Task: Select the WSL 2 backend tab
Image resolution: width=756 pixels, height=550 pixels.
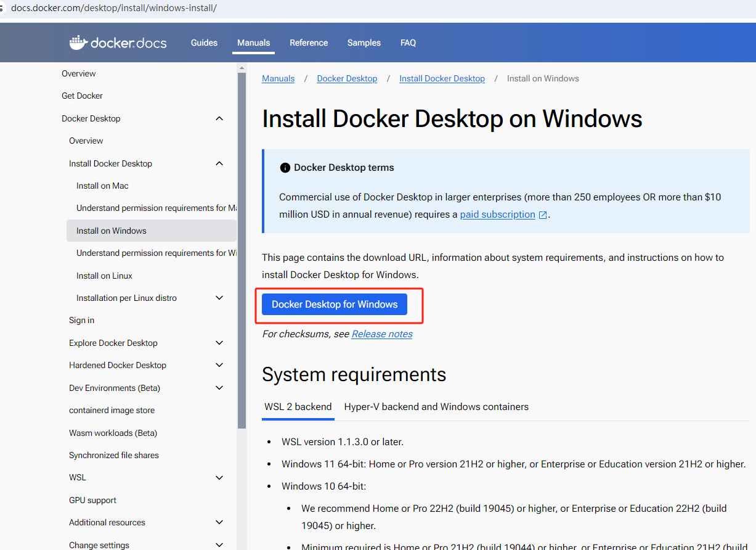Action: coord(298,407)
